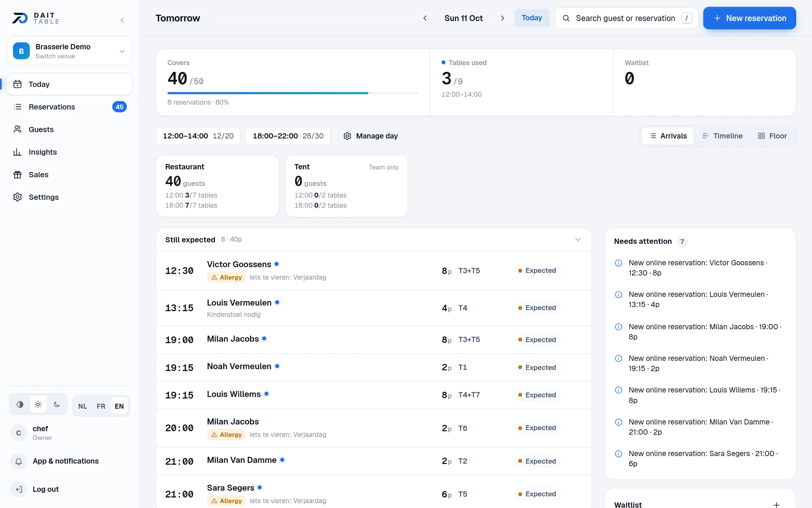Click the Manage day gear icon
This screenshot has width=812, height=508.
point(347,136)
